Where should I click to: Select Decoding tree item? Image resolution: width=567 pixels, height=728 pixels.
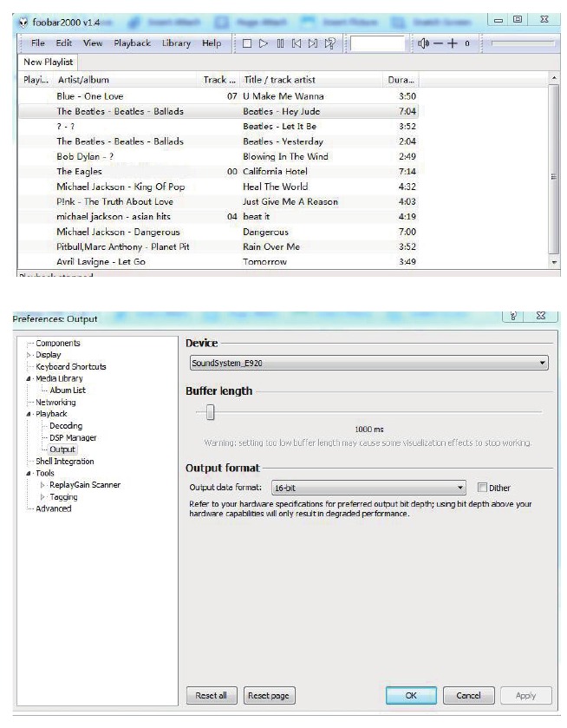point(66,426)
